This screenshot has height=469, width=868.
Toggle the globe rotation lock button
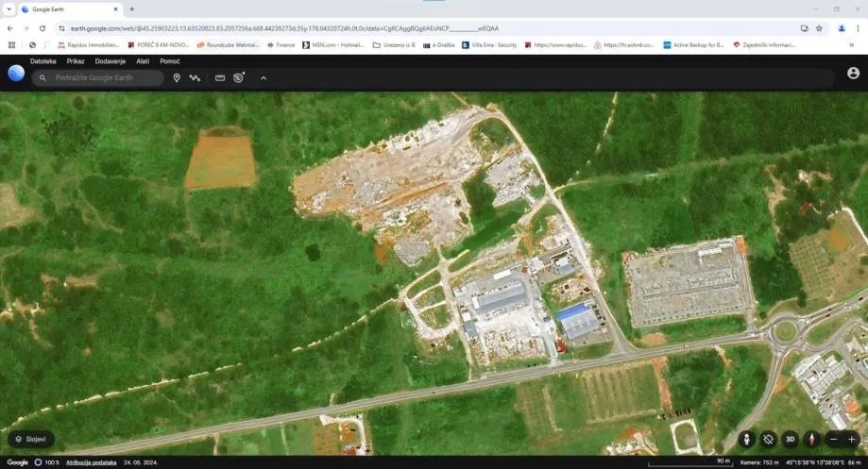click(x=769, y=439)
